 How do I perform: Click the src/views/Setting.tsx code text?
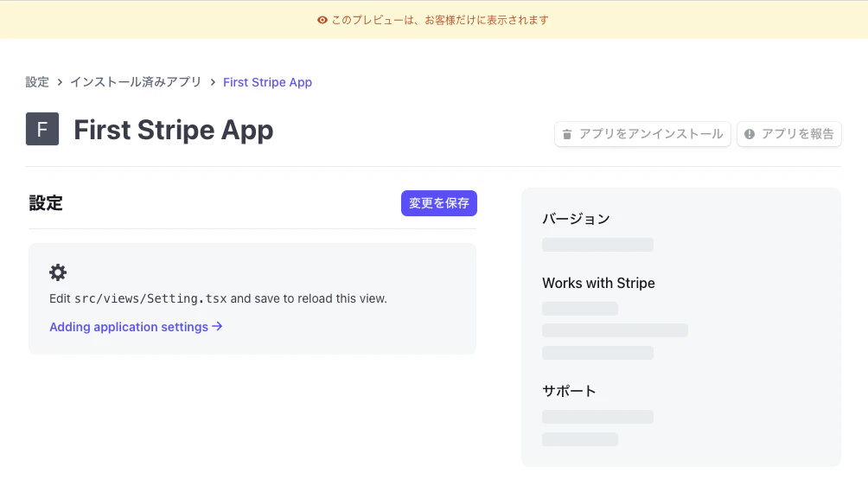click(150, 298)
